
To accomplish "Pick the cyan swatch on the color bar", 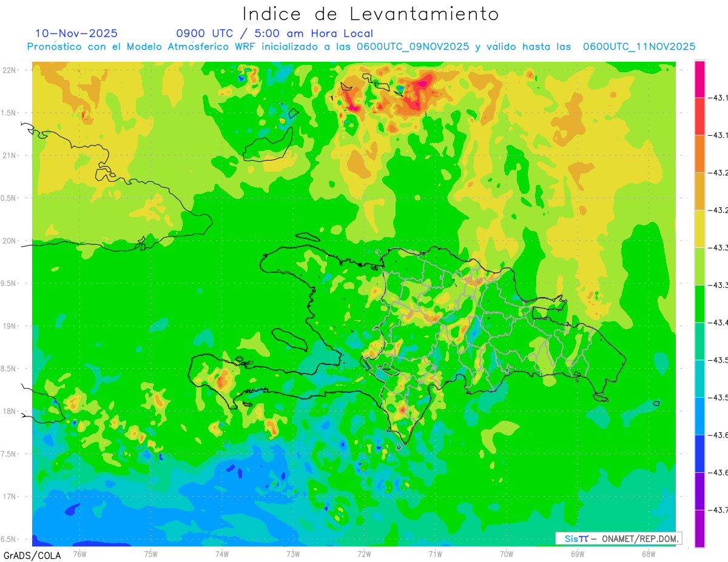I will (699, 378).
